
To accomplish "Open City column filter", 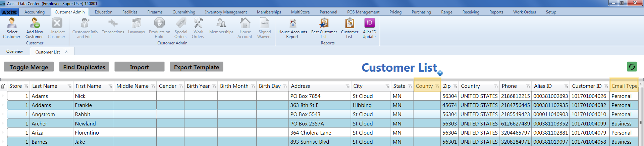I will (x=387, y=86).
